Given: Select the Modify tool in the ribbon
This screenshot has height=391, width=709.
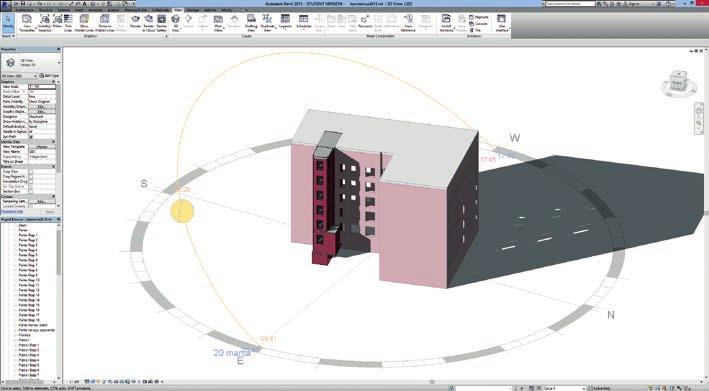Looking at the screenshot, I should pyautogui.click(x=8, y=23).
